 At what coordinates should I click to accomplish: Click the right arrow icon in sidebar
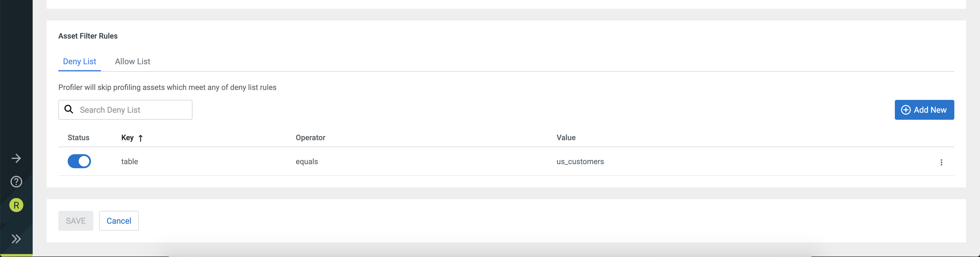click(16, 158)
